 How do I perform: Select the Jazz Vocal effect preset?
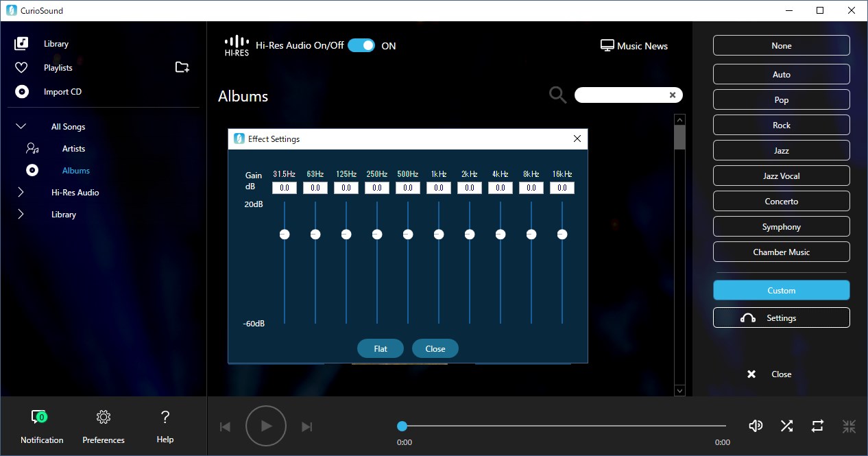[x=782, y=176]
